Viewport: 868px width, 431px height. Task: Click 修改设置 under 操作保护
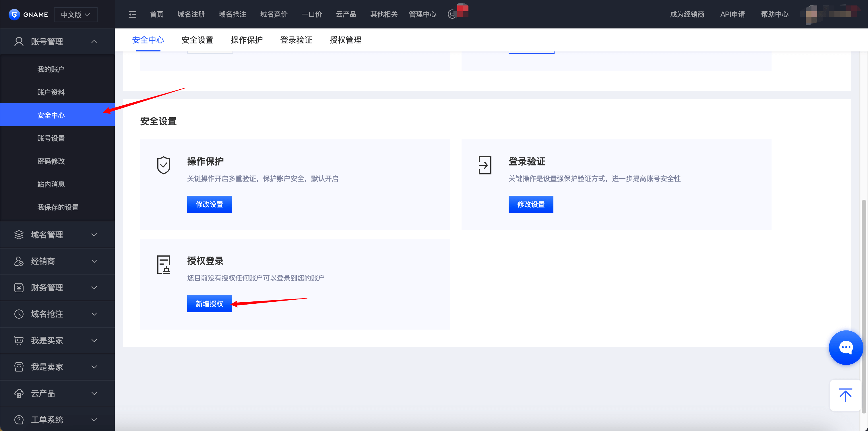tap(209, 204)
